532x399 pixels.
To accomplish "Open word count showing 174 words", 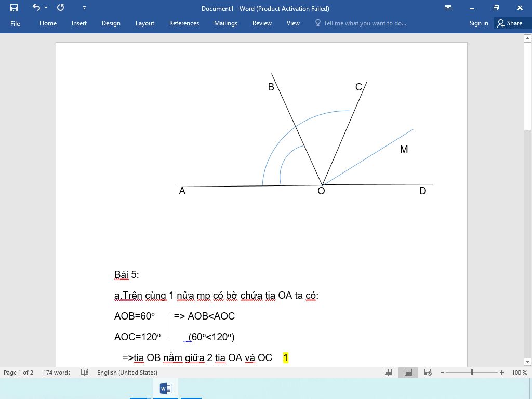I will tap(57, 373).
